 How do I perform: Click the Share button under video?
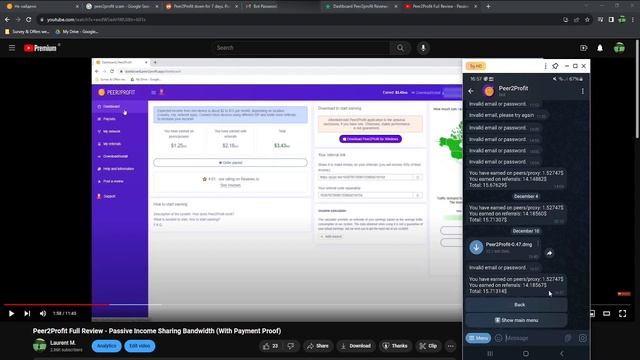click(318, 346)
